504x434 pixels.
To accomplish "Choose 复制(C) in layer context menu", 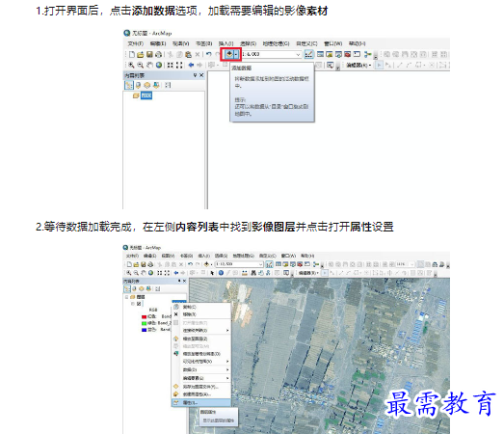I will click(200, 307).
